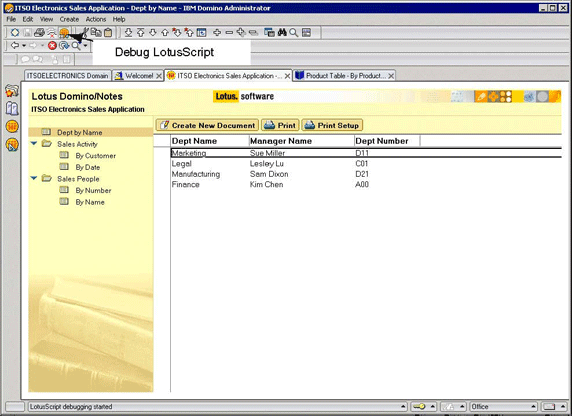The height and width of the screenshot is (416, 572).
Task: Collapse the Sales Activity folder twistie
Action: click(x=34, y=143)
